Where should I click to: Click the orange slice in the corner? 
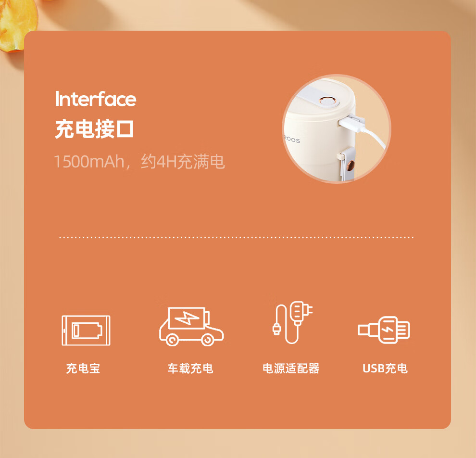point(18,25)
